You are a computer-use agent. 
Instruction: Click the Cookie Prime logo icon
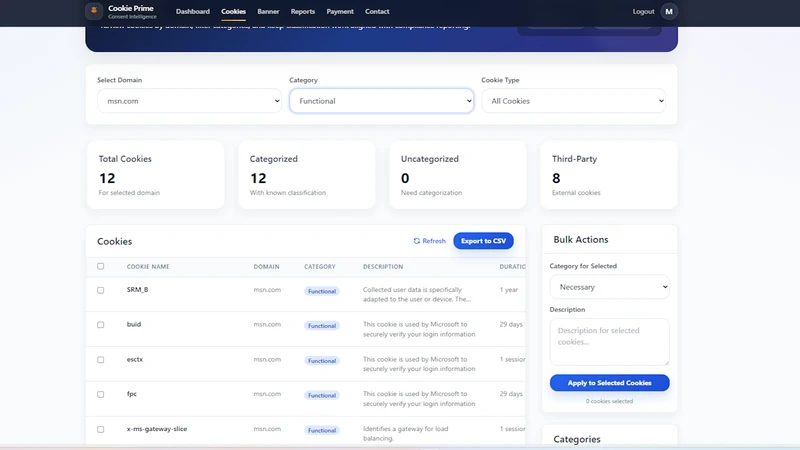[x=94, y=11]
